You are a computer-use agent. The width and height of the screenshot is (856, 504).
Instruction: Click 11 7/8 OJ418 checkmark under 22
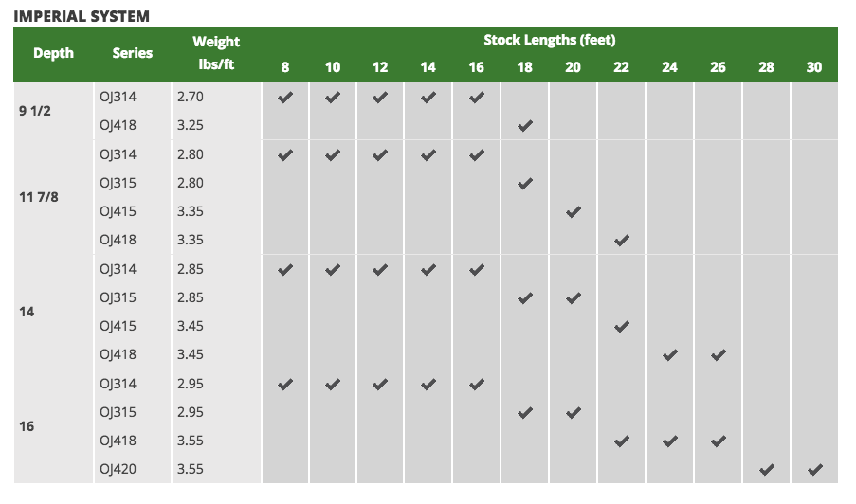pos(621,240)
